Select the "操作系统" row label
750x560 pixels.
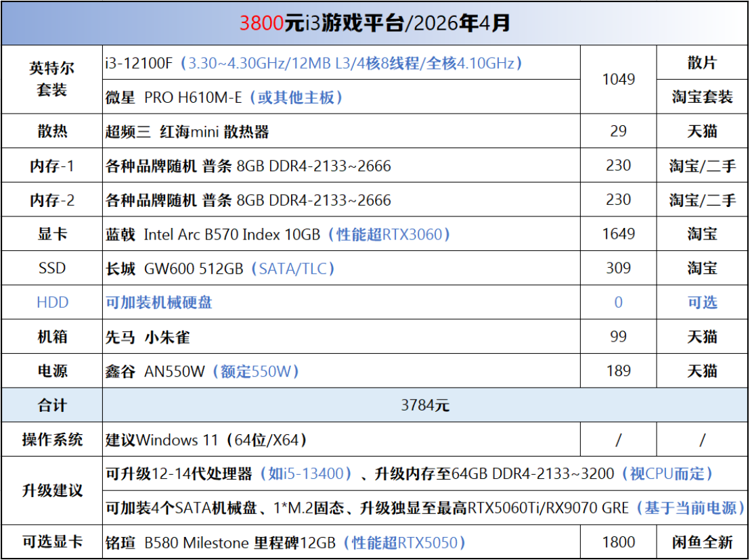pyautogui.click(x=52, y=440)
